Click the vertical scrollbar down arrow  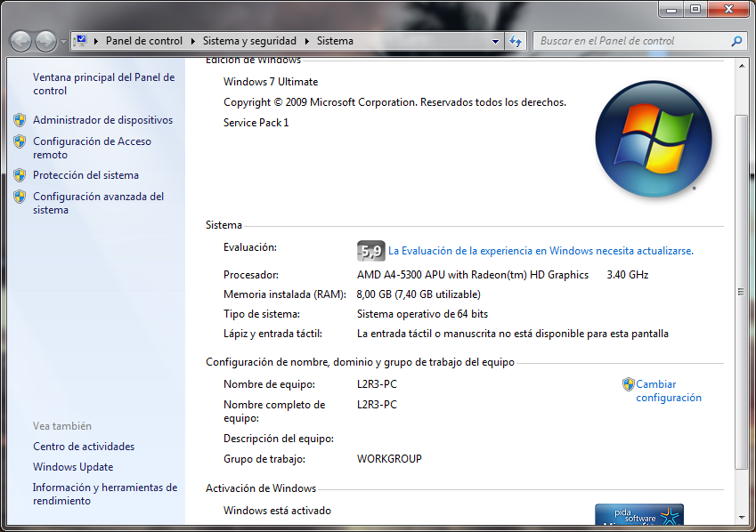pos(742,518)
